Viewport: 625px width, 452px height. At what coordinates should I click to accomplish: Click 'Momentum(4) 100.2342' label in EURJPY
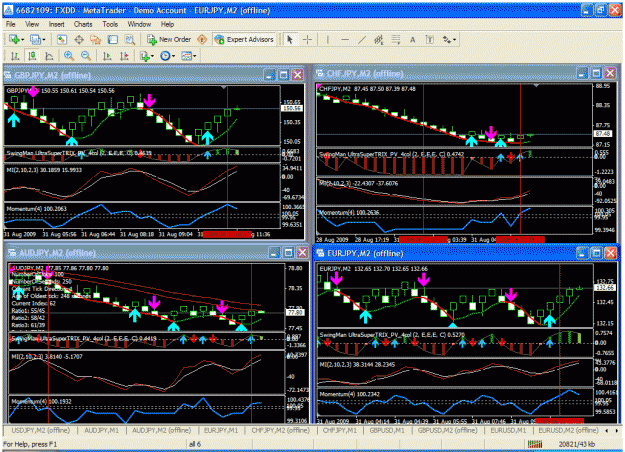350,394
